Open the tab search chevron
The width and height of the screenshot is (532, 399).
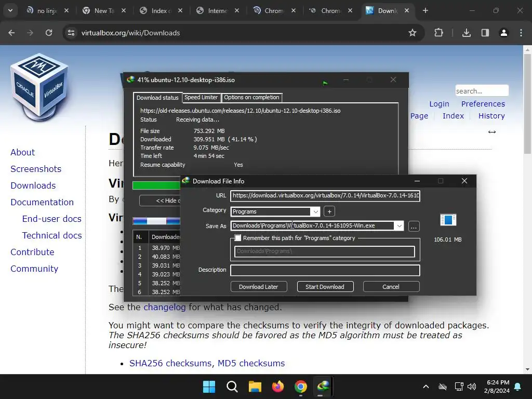tap(10, 10)
